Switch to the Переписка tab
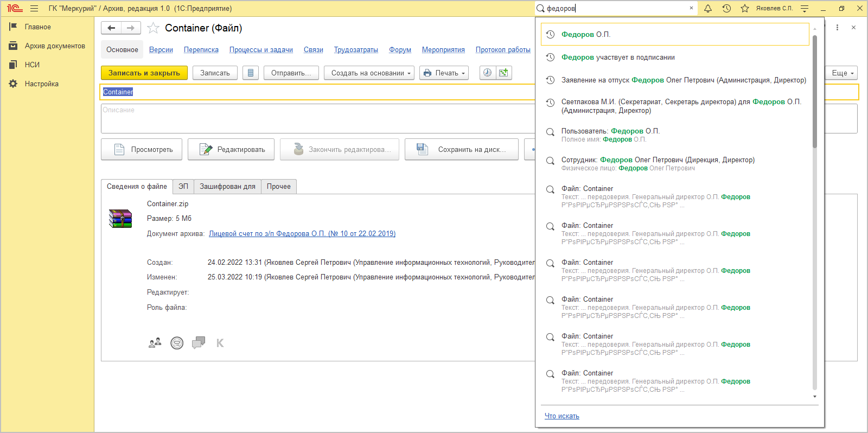 click(x=201, y=49)
